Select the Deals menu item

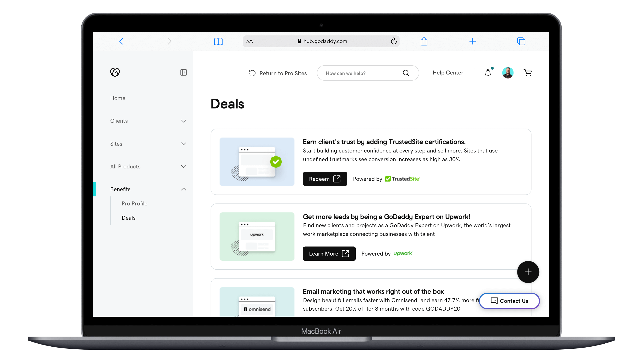[x=128, y=217]
